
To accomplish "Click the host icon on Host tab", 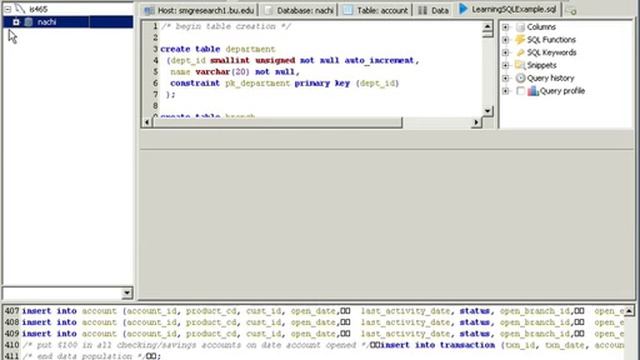I will [150, 11].
